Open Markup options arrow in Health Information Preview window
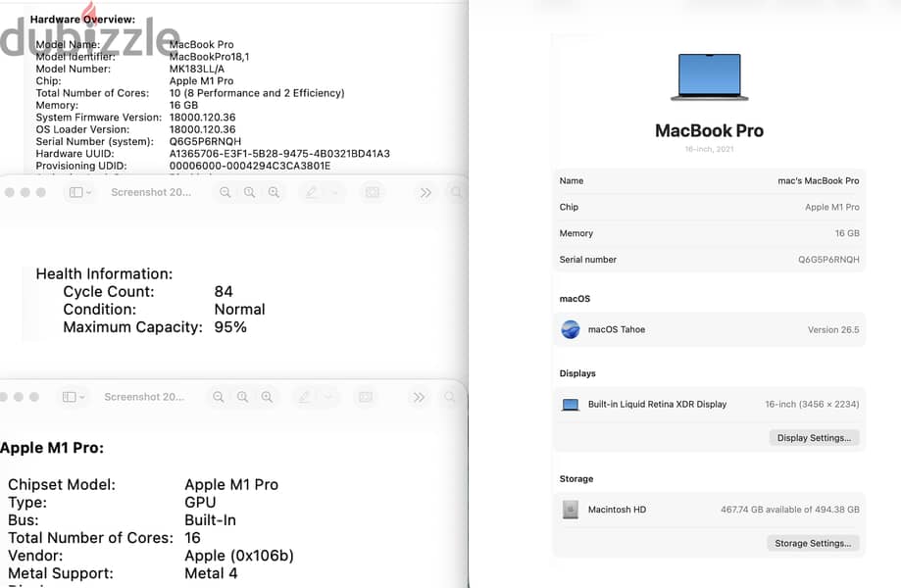901x588 pixels. click(x=335, y=192)
